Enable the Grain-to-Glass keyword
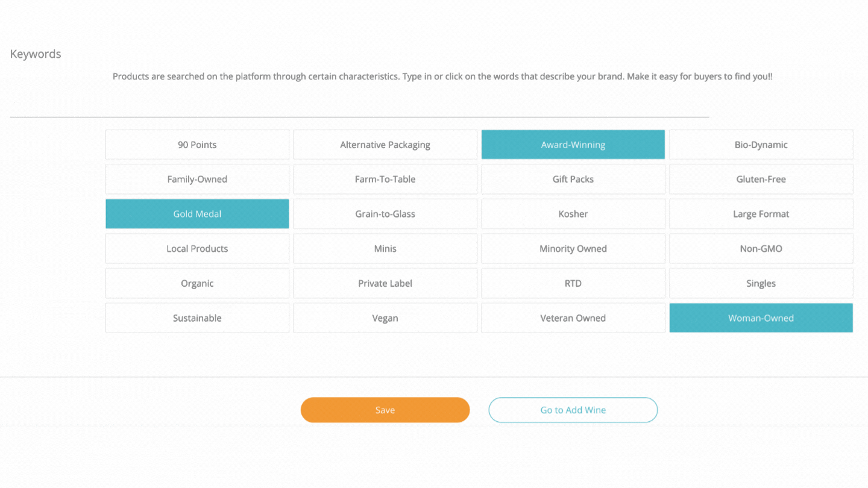The image size is (868, 488). pyautogui.click(x=385, y=214)
